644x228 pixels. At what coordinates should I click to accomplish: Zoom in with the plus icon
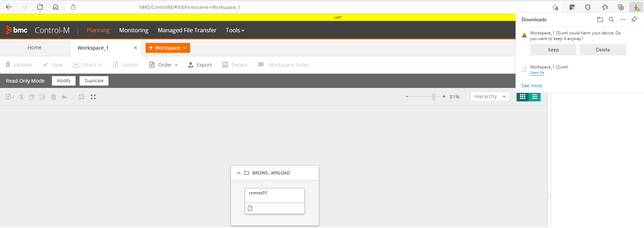click(444, 96)
